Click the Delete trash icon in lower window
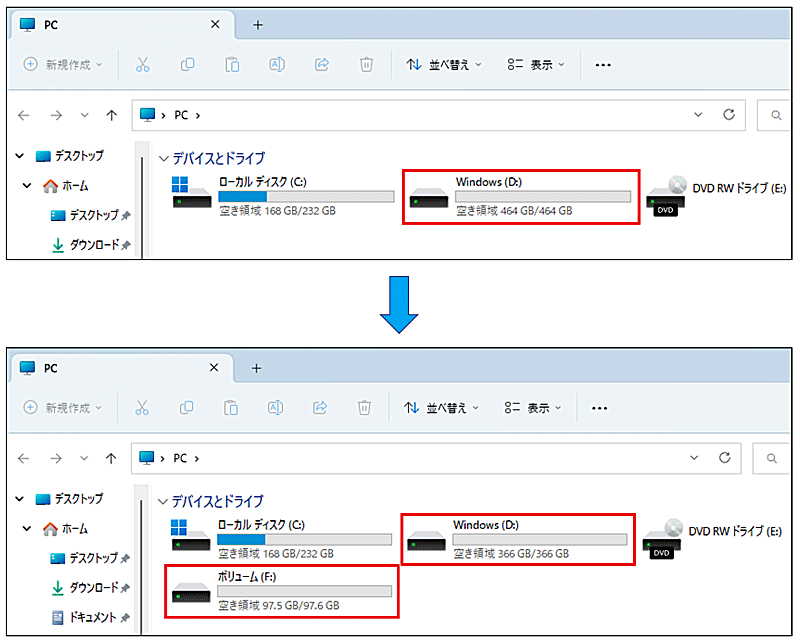The width and height of the screenshot is (800, 643). (x=364, y=408)
